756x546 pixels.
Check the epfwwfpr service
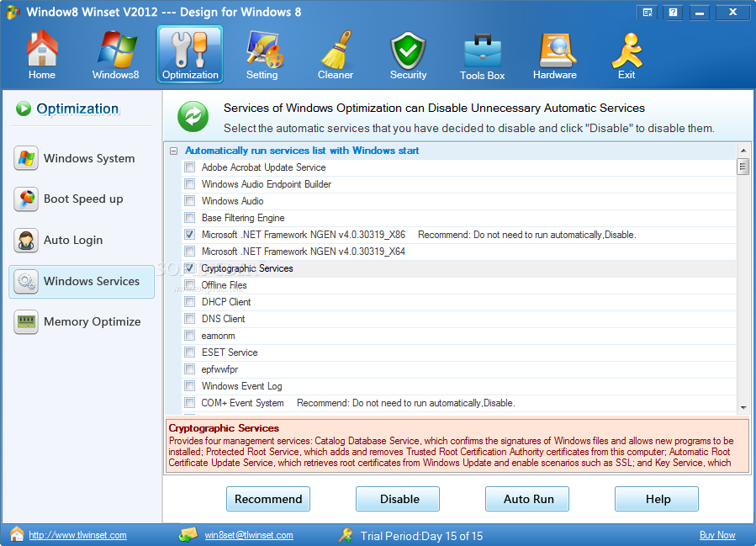click(190, 369)
